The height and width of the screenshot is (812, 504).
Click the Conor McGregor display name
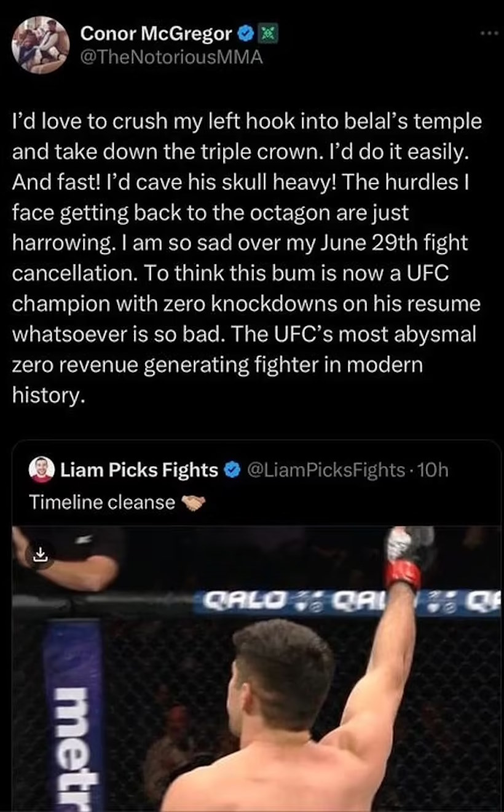point(156,35)
